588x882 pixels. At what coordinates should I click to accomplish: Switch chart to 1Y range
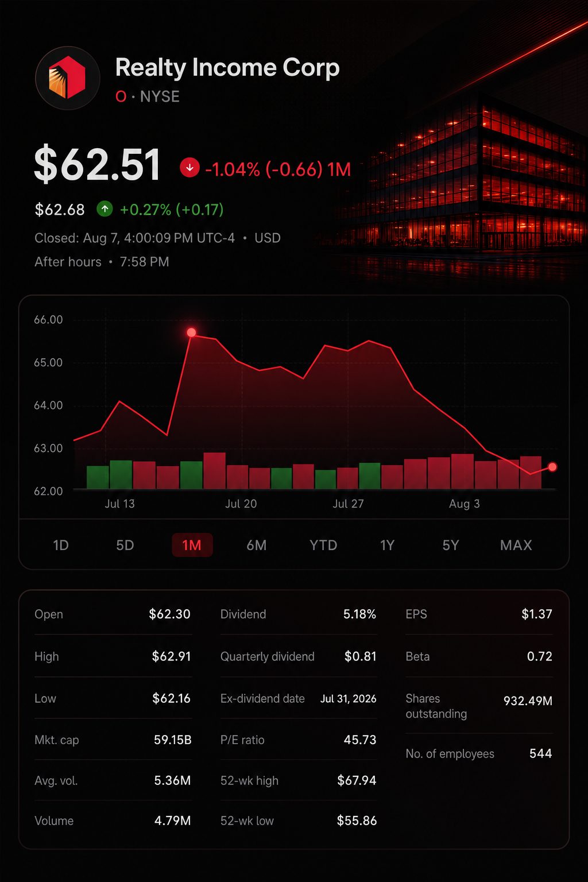(388, 545)
